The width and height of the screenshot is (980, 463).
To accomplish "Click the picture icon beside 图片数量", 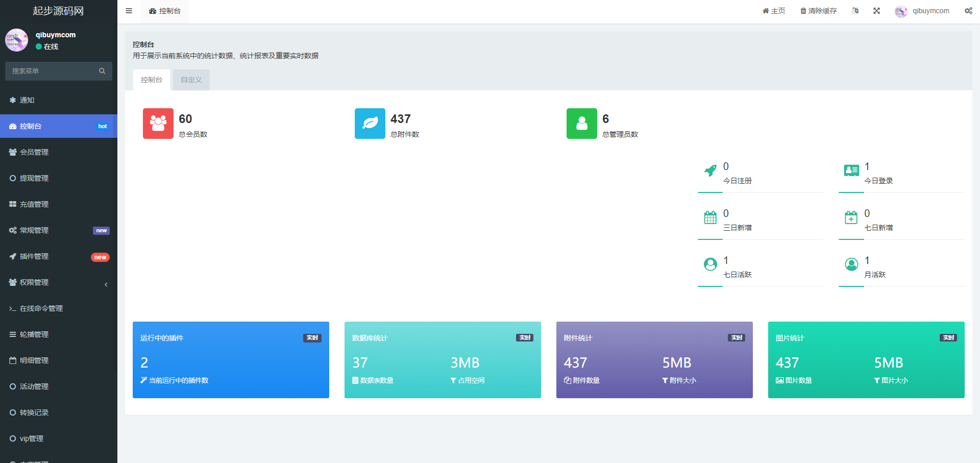I will [x=780, y=380].
